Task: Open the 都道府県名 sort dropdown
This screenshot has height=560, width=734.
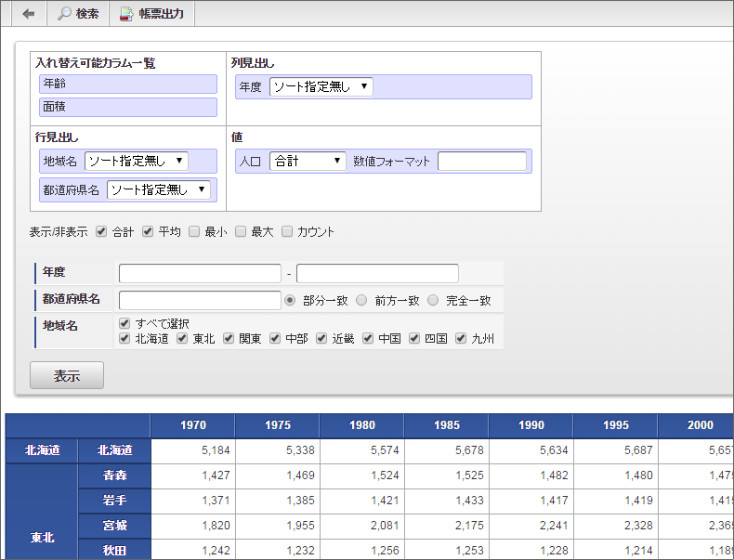Action: [x=159, y=189]
